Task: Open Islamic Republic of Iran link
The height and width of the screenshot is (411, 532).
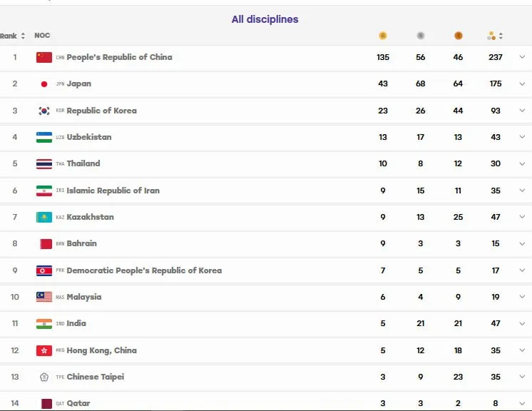Action: 113,191
